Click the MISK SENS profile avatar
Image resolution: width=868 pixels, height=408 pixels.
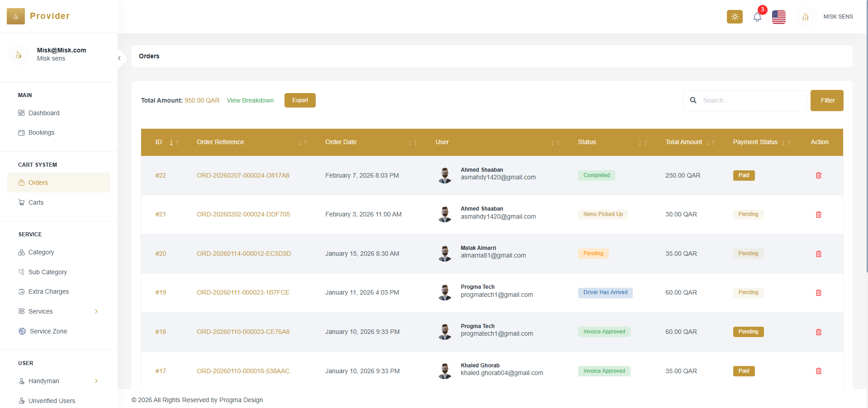pyautogui.click(x=805, y=17)
